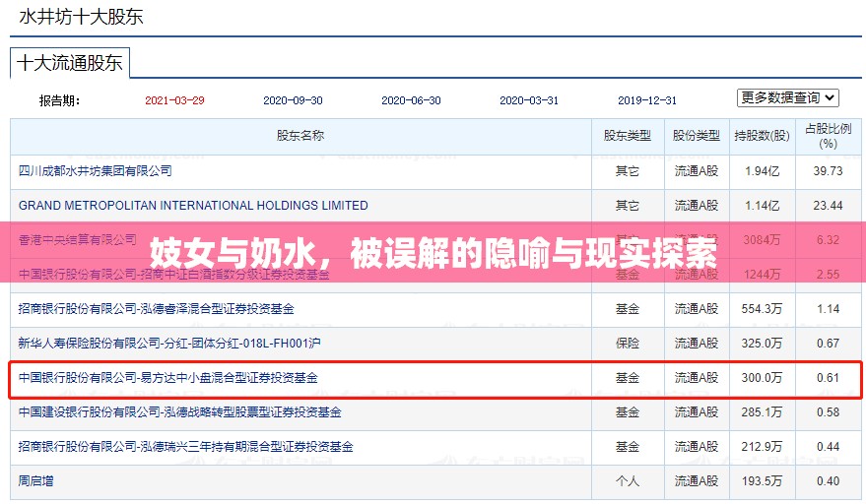Click the 0.44 percentage cell

pos(828,447)
